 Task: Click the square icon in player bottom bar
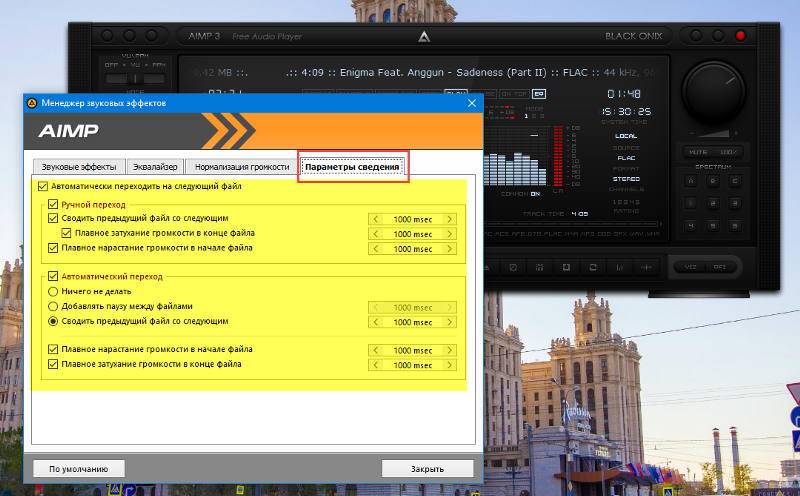[566, 267]
